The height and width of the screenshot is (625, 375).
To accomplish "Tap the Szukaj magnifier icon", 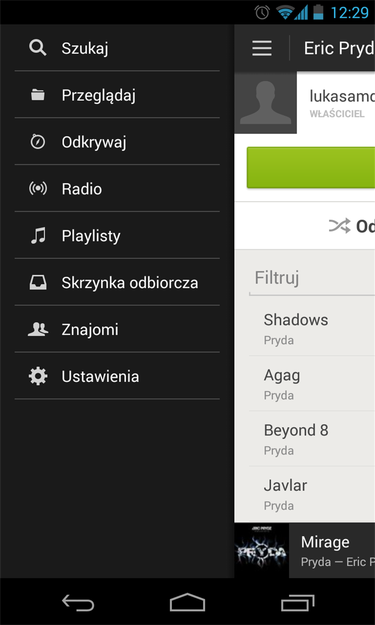I will (38, 48).
